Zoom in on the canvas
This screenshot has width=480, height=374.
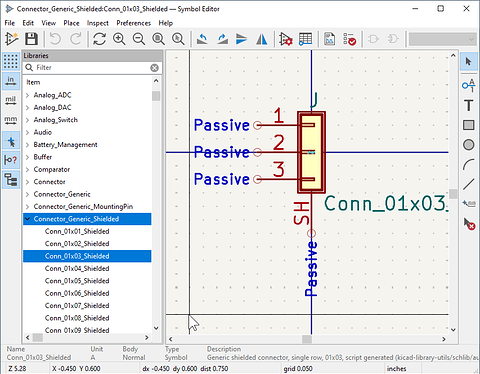(119, 39)
